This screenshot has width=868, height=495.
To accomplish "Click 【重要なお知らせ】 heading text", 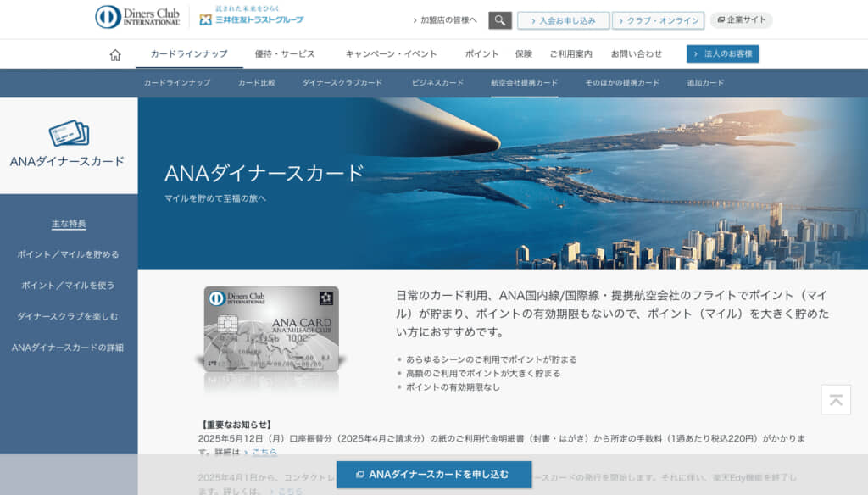I will (236, 425).
